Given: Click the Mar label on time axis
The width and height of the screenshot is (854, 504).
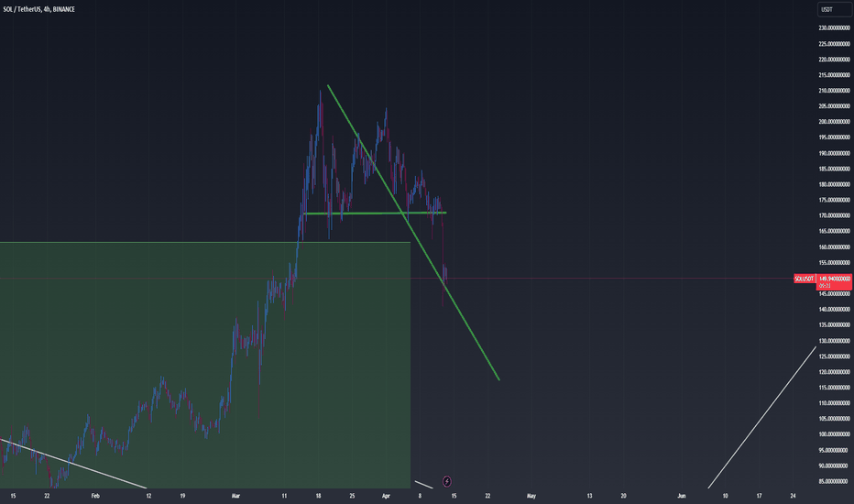Looking at the screenshot, I should (235, 496).
